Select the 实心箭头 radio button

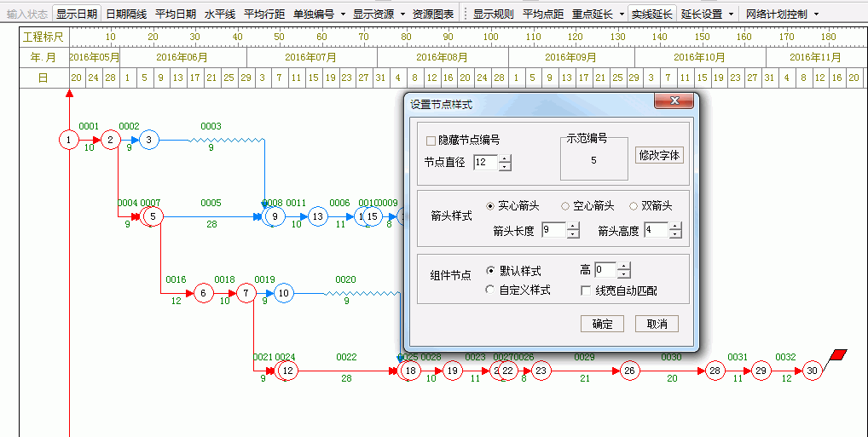(x=490, y=206)
